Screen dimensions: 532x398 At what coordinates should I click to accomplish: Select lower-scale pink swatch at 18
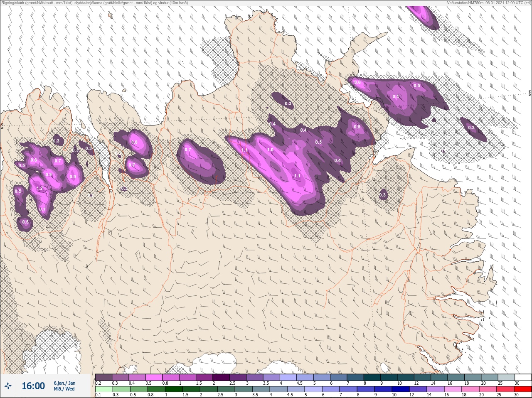pos(470,389)
